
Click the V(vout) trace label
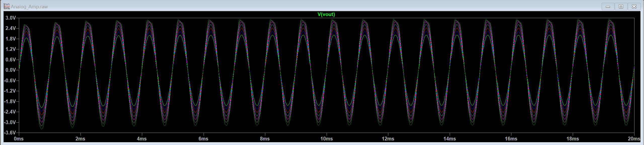pos(326,14)
